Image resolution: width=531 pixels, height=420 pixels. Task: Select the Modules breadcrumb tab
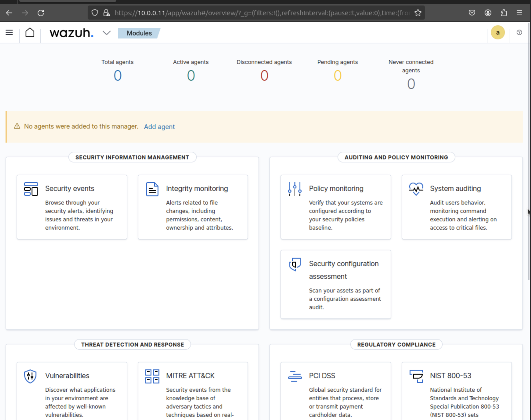[x=139, y=33]
